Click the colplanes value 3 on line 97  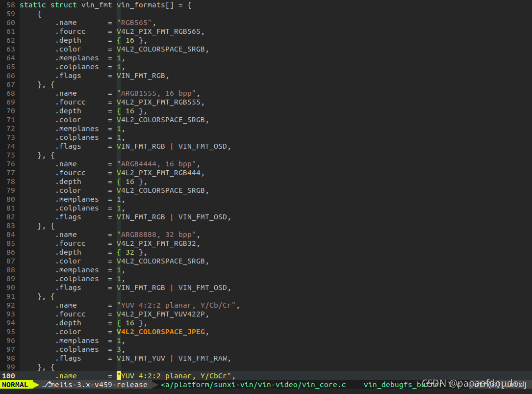coord(119,349)
